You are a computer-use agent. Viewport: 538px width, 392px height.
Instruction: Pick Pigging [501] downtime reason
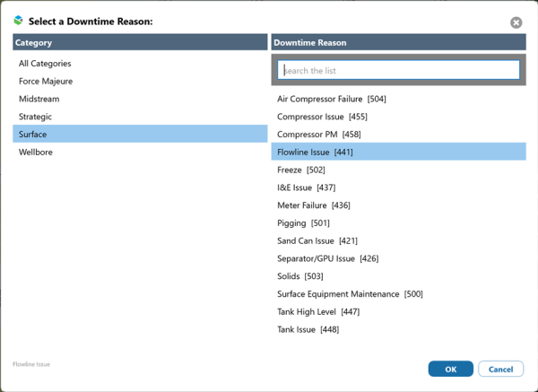304,222
